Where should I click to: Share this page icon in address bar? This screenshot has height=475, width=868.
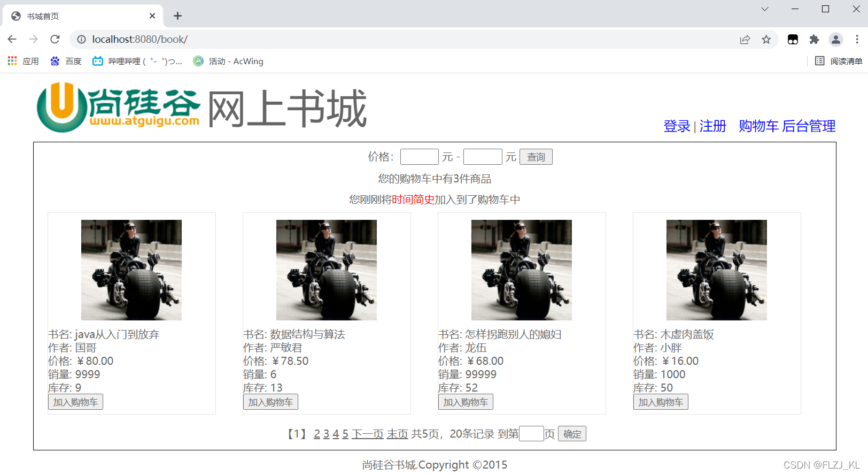[x=745, y=39]
